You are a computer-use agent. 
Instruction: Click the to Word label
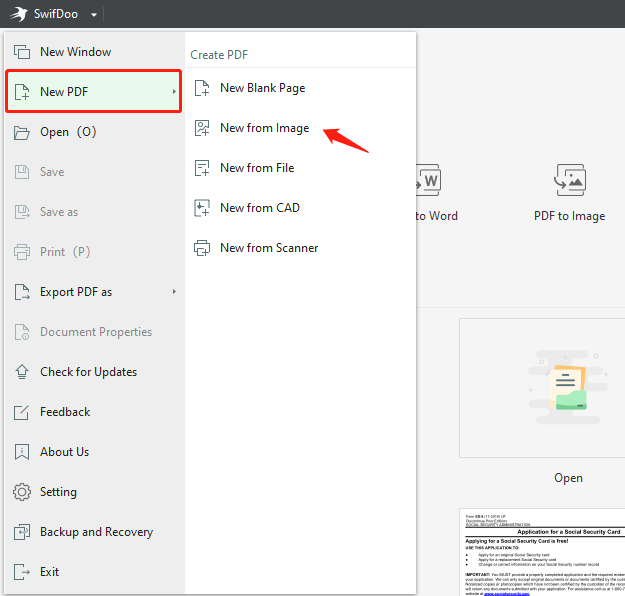click(x=437, y=216)
